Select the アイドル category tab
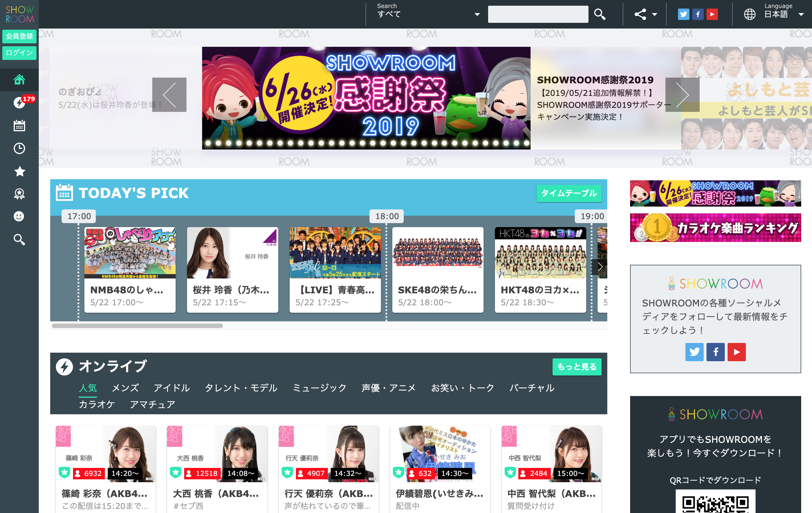The image size is (812, 513). tap(172, 388)
